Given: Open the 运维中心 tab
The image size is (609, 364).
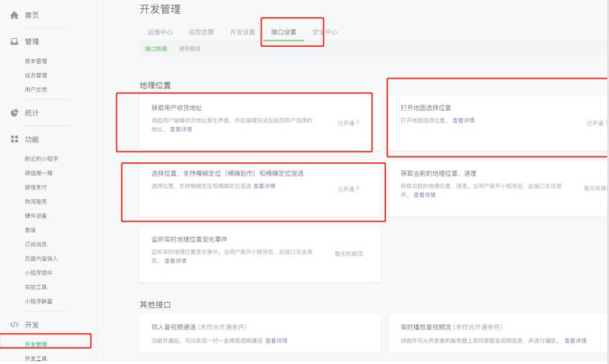Looking at the screenshot, I should (161, 32).
